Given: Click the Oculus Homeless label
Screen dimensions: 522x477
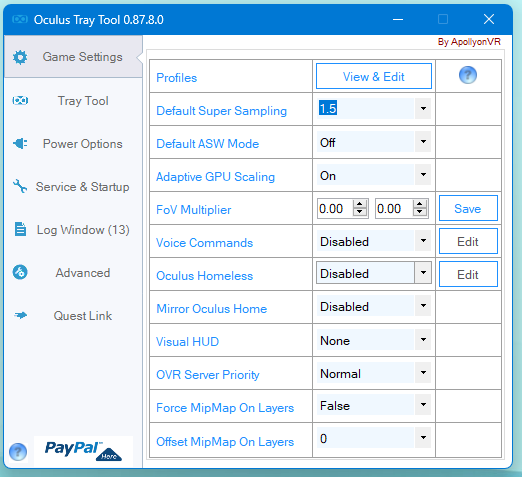Looking at the screenshot, I should [204, 276].
